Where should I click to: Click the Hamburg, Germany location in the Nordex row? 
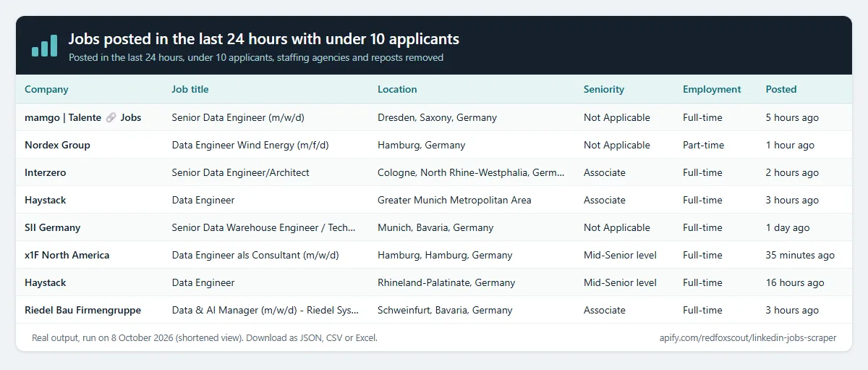pos(421,145)
